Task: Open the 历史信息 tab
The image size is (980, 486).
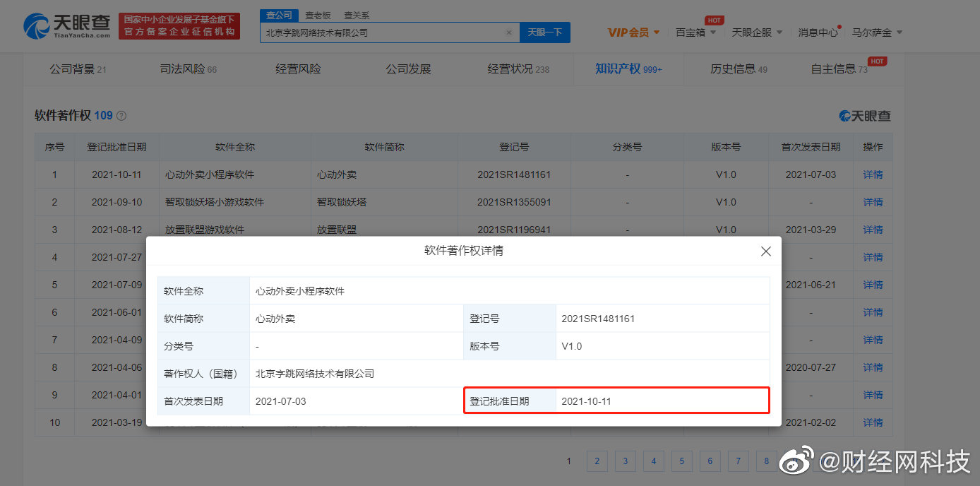Action: pos(739,69)
